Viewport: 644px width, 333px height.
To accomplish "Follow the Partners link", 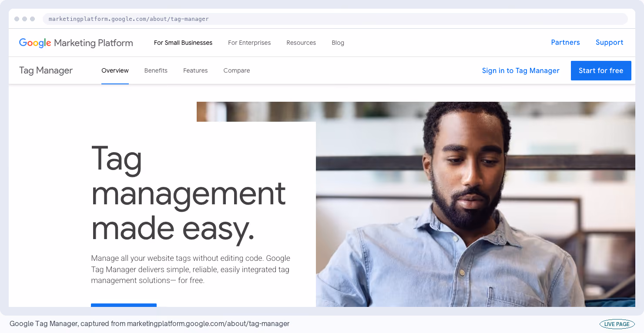I will pos(565,43).
